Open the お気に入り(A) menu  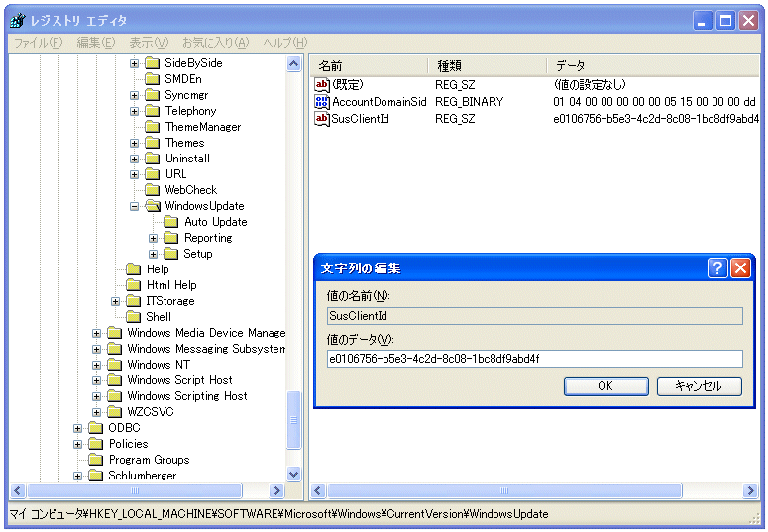[x=215, y=43]
